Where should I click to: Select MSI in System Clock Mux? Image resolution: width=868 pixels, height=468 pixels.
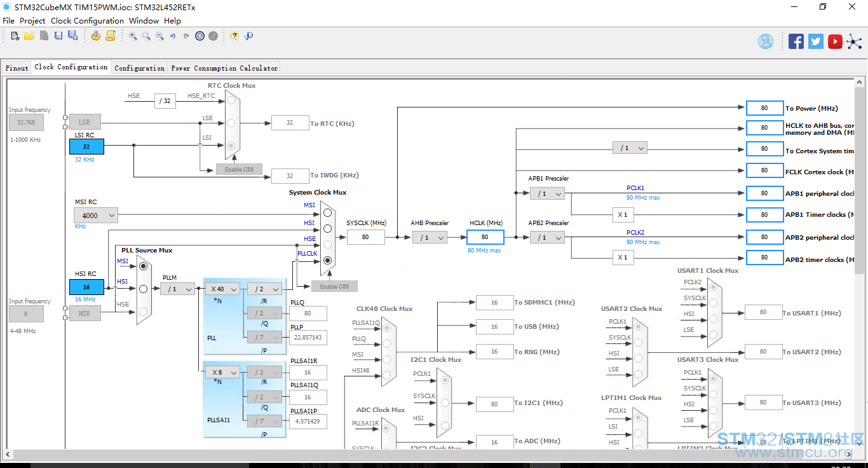click(328, 213)
